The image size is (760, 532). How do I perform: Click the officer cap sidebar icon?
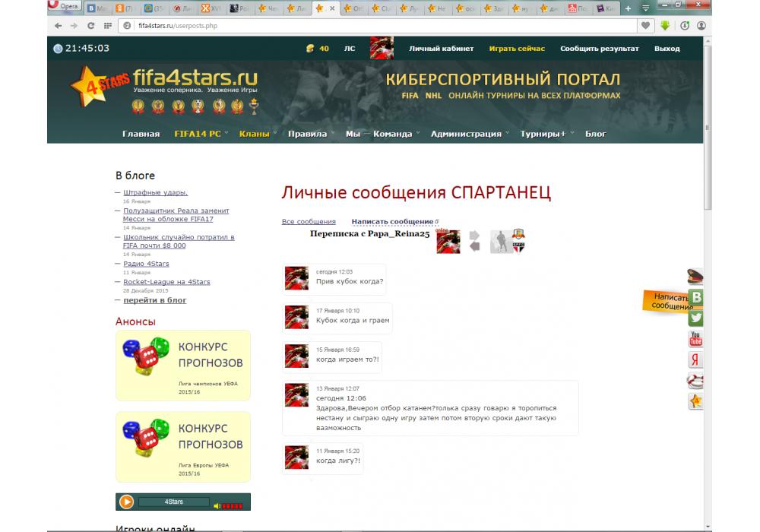[x=695, y=277]
